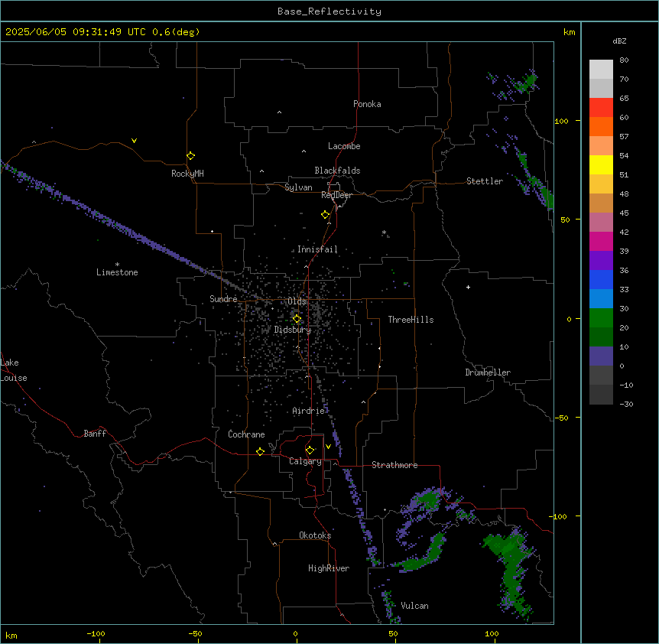Select the Banff label
This screenshot has width=659, height=644.
(x=95, y=434)
